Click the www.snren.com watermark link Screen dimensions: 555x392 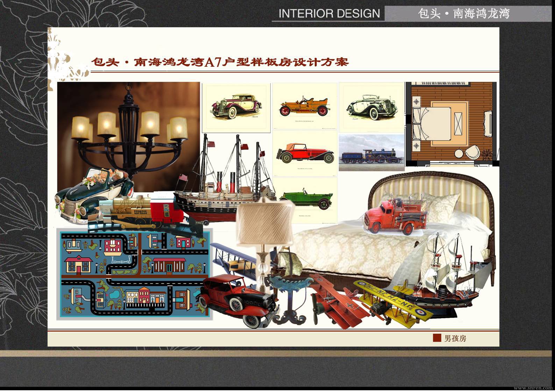[x=533, y=388]
